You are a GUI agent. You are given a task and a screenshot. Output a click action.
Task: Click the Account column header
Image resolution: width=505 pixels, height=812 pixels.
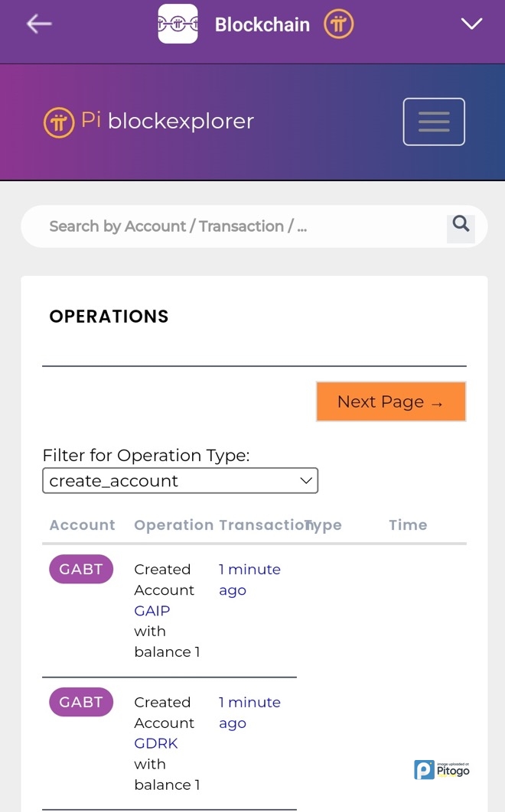pos(82,525)
